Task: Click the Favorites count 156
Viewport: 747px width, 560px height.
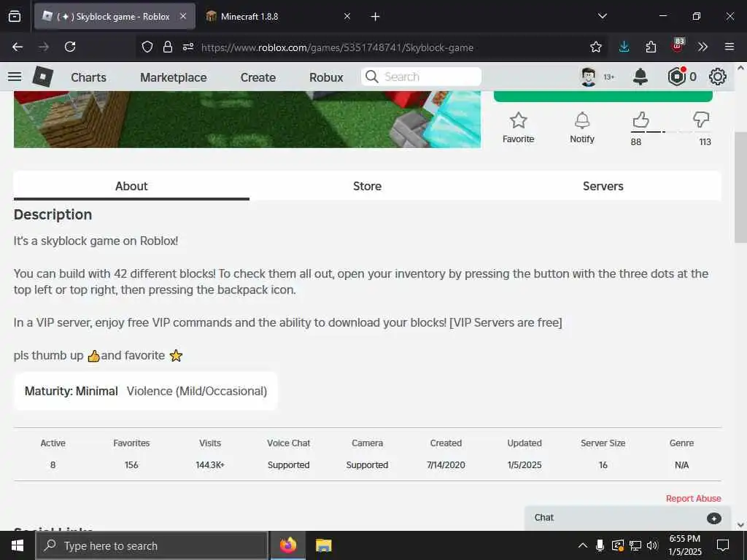Action: pos(131,464)
